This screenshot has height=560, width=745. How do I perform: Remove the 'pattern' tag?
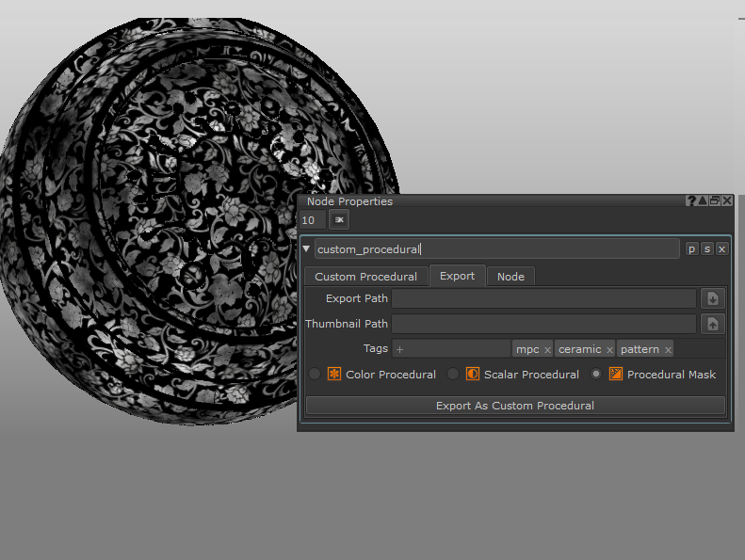668,350
